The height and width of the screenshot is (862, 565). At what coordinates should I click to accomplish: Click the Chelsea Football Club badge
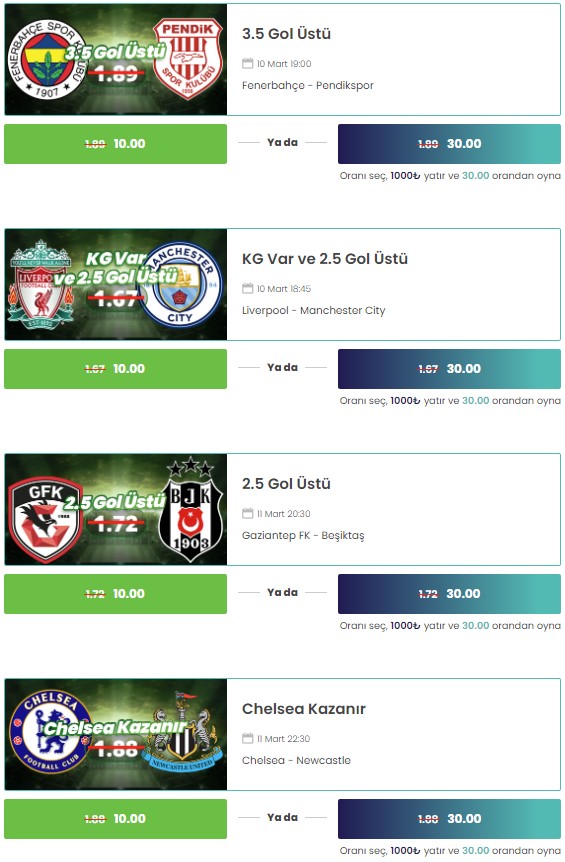pos(50,732)
